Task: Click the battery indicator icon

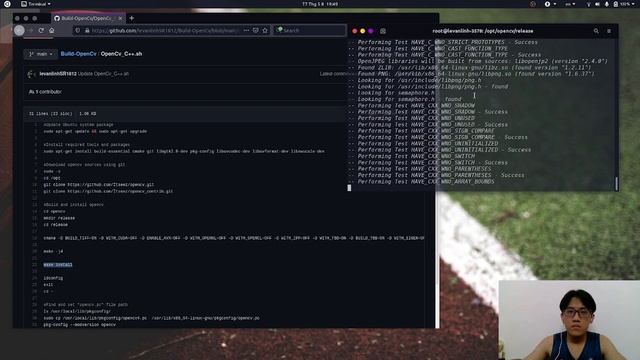Action: click(616, 4)
